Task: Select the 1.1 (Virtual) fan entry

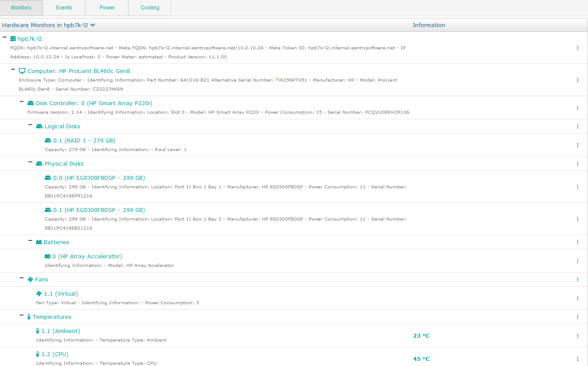Action: (61, 293)
